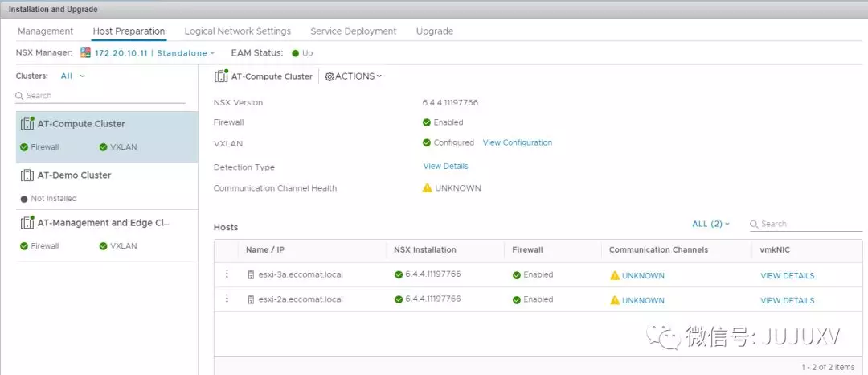Image resolution: width=868 pixels, height=375 pixels.
Task: Click VIEW DETAILS vmkNIC for esxi-2a host
Action: [787, 300]
